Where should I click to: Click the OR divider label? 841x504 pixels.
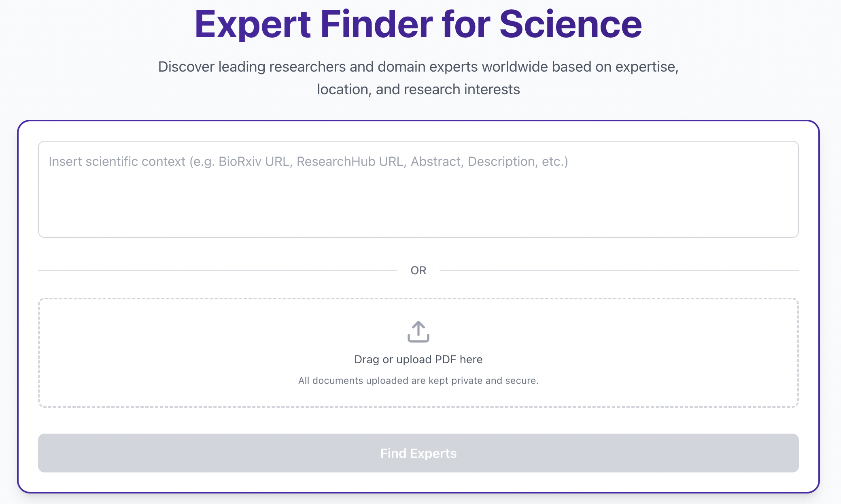(419, 270)
